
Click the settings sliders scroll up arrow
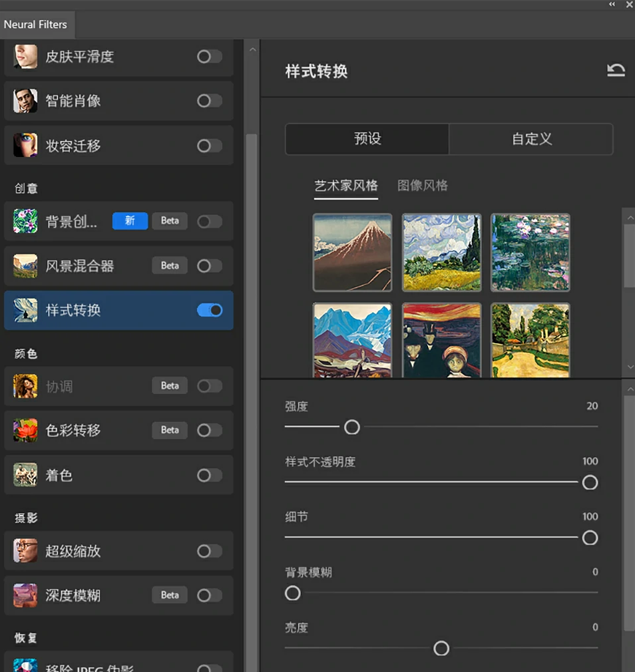(x=630, y=389)
